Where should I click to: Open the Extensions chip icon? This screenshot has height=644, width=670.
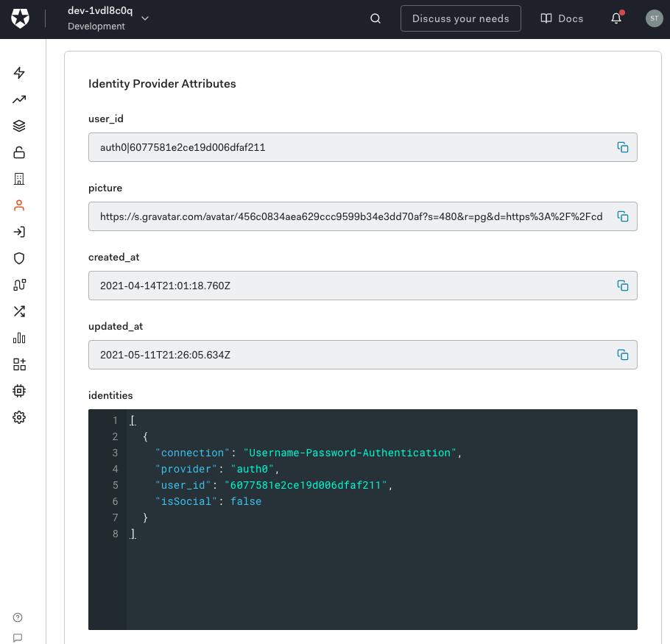pyautogui.click(x=18, y=390)
